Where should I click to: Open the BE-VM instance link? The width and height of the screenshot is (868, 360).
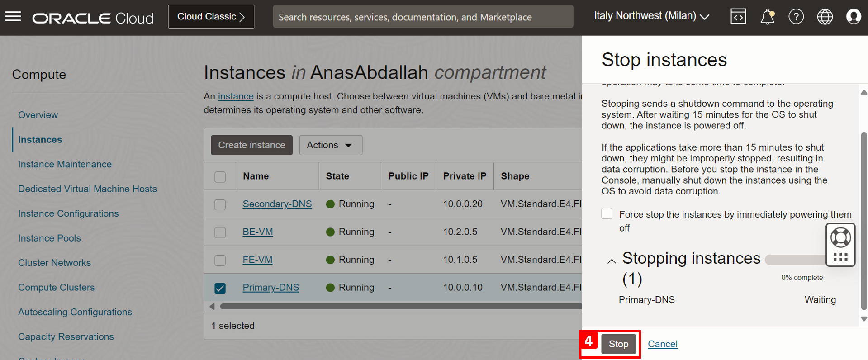258,232
